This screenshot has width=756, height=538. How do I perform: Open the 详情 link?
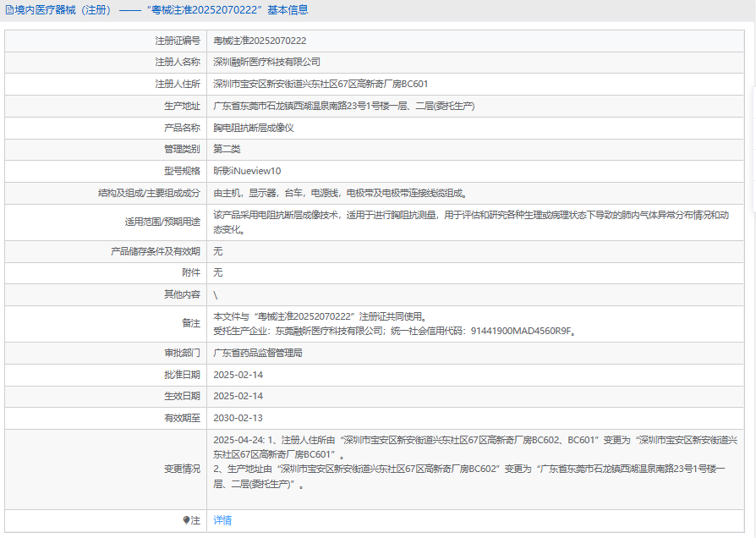222,520
